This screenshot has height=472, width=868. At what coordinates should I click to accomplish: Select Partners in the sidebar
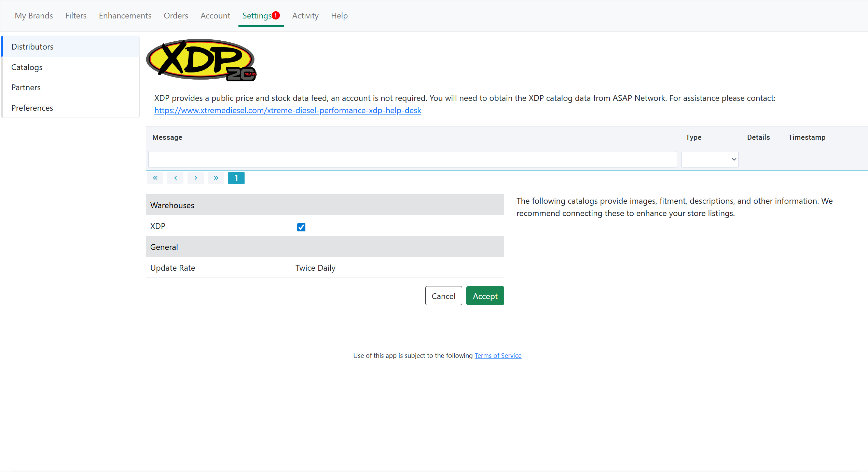point(26,87)
